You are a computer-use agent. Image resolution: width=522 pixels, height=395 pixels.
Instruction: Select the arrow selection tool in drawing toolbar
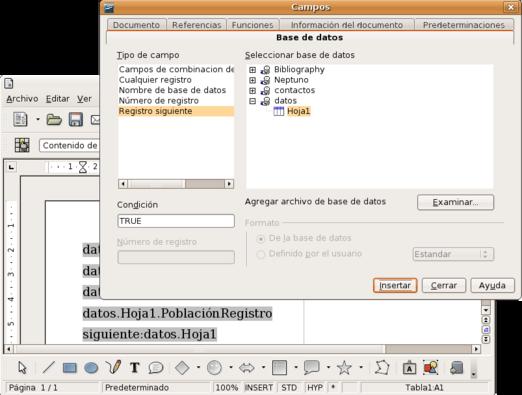click(22, 368)
